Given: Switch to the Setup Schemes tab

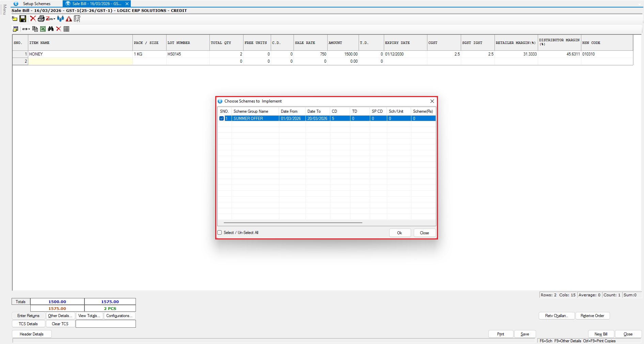Looking at the screenshot, I should point(36,4).
